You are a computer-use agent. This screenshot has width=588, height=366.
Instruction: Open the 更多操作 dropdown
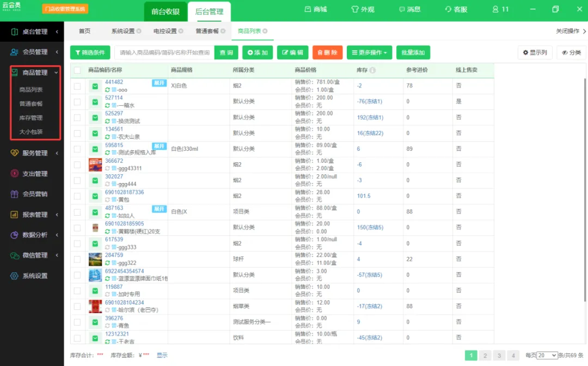point(369,52)
